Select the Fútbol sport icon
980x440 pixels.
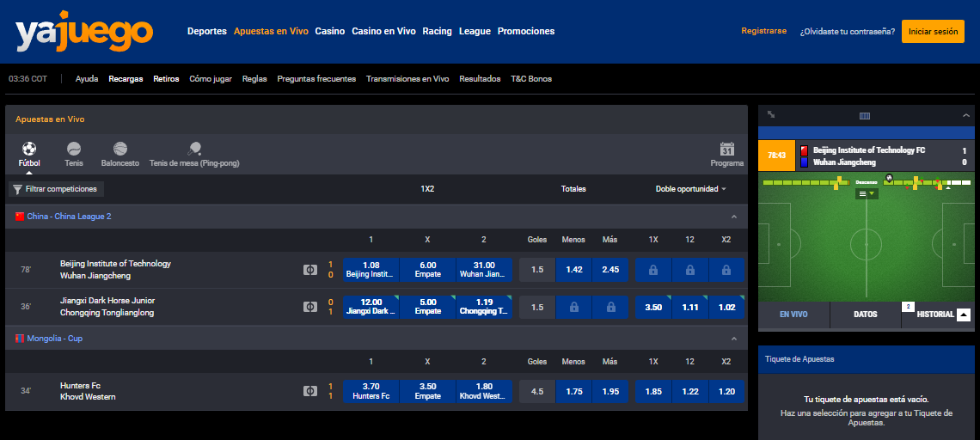[29, 150]
